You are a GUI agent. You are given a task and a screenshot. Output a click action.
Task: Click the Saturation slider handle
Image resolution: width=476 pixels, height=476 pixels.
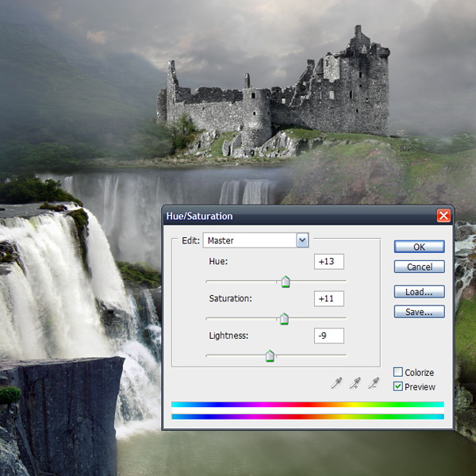(x=283, y=319)
